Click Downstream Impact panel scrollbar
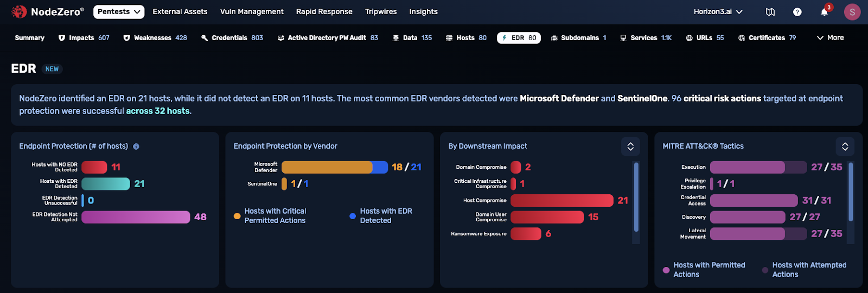Screen dimensions: 868x293 click(x=636, y=197)
